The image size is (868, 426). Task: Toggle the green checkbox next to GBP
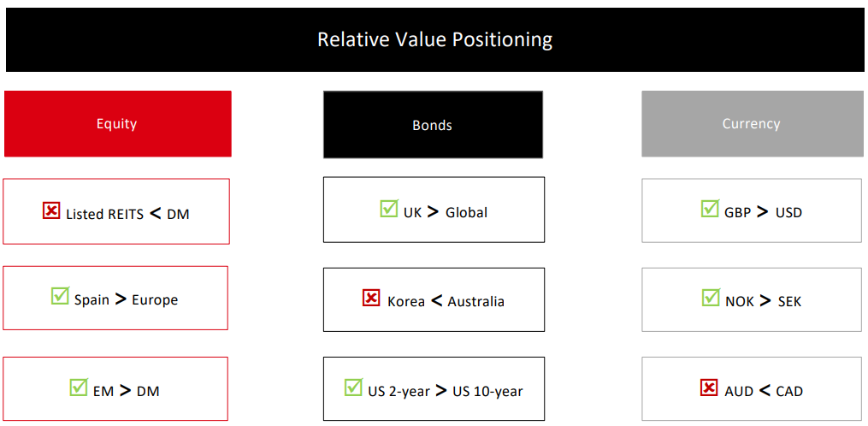710,208
